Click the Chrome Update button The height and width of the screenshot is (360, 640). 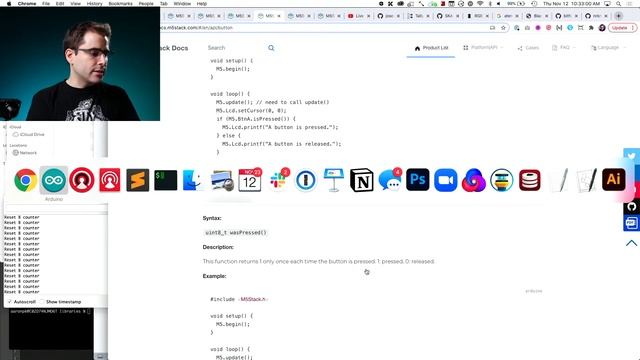click(x=622, y=28)
